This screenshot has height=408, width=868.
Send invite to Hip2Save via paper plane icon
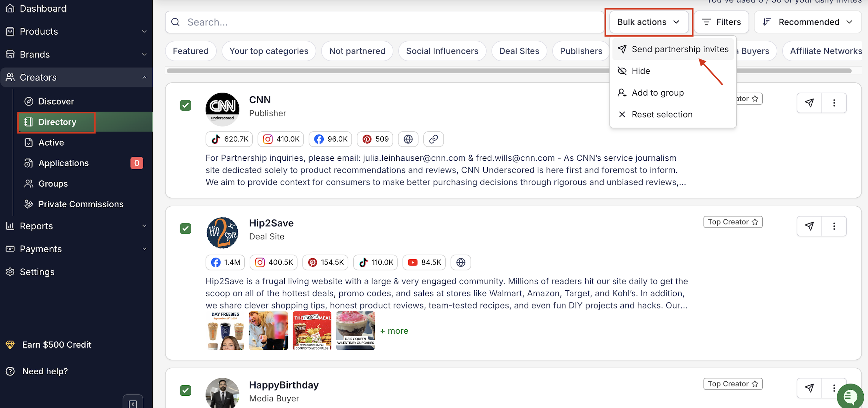809,226
